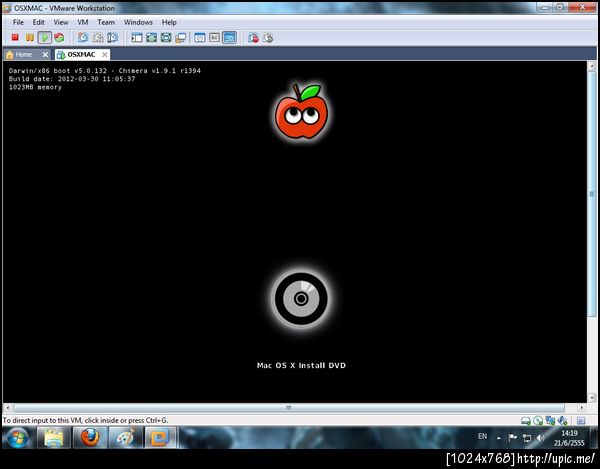Maximize the VMware Workstation window
Screen dimensions: 600x469
pos(560,7)
